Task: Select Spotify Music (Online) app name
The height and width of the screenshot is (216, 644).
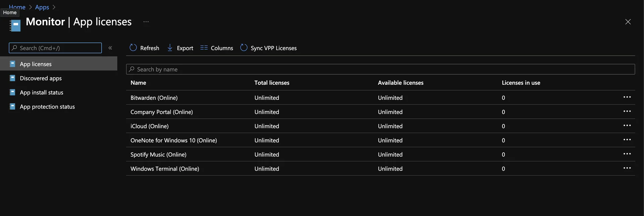Action: tap(158, 155)
